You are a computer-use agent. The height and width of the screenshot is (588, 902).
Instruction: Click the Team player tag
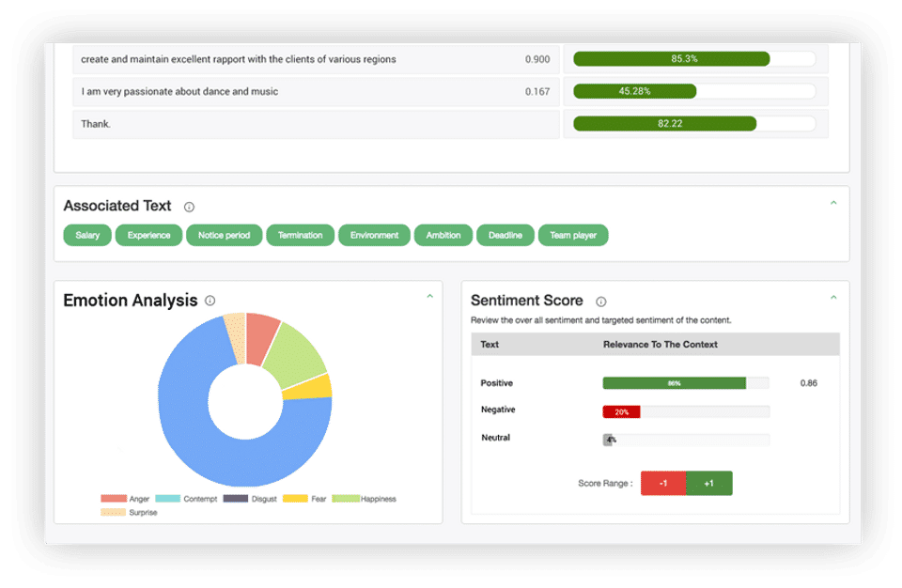(x=573, y=236)
